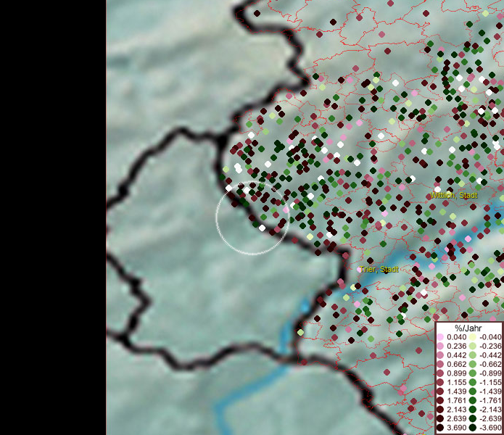Select the green -1.439 legend swatch
504x435 pixels.
(x=473, y=391)
